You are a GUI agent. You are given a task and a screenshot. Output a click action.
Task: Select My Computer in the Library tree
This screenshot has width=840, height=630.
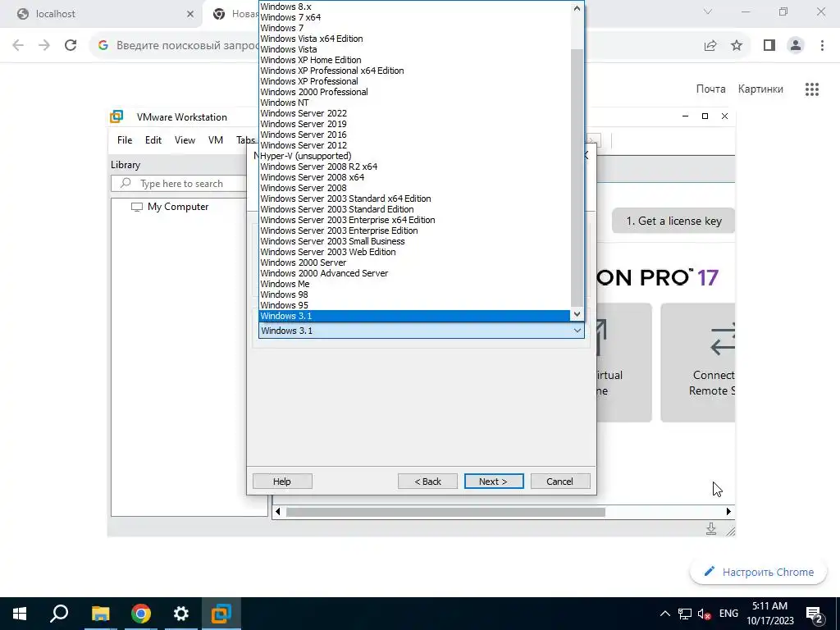pyautogui.click(x=170, y=207)
